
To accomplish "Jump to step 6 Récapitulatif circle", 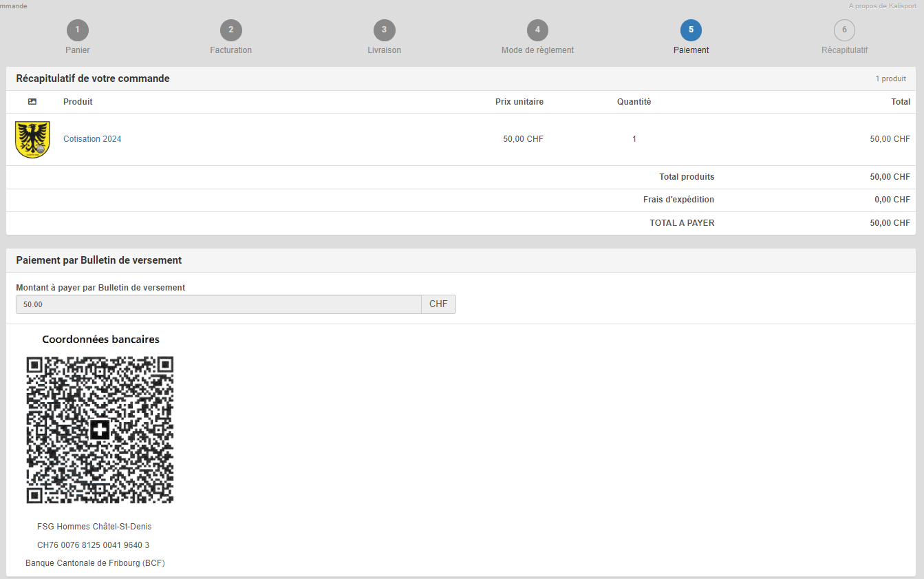I will [844, 30].
